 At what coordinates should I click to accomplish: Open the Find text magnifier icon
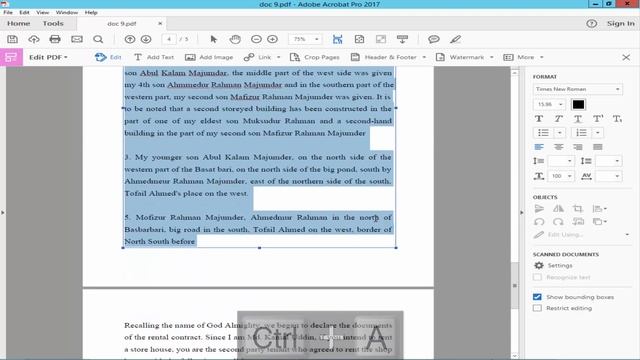click(98, 39)
